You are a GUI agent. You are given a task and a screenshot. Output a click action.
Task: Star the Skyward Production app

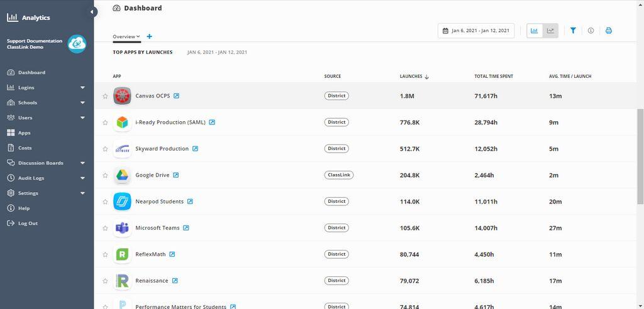coord(105,149)
